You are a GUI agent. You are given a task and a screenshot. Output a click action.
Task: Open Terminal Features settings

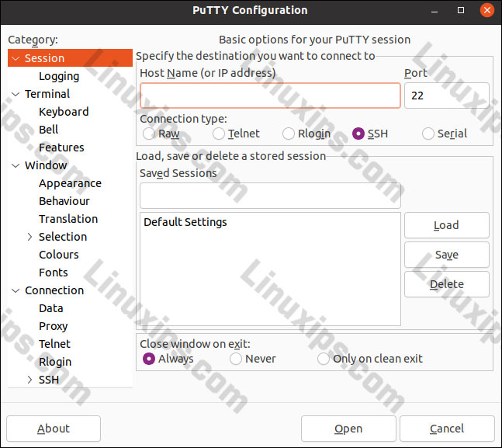point(61,148)
